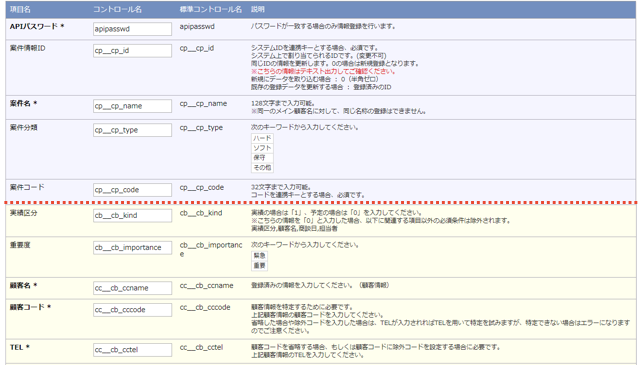Click standard control name text apipasswd

[197, 27]
